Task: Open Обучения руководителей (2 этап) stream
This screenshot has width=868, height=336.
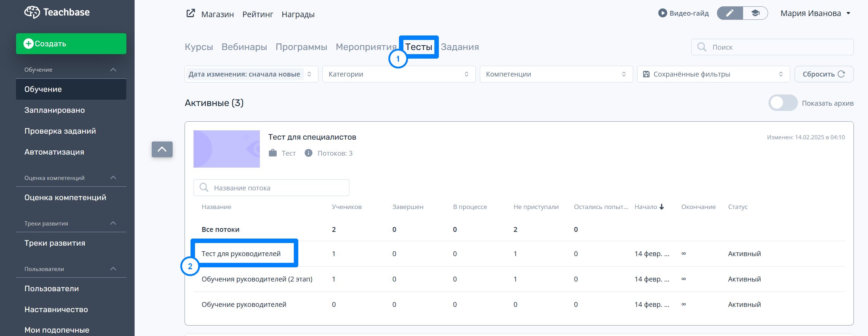Action: tap(257, 279)
